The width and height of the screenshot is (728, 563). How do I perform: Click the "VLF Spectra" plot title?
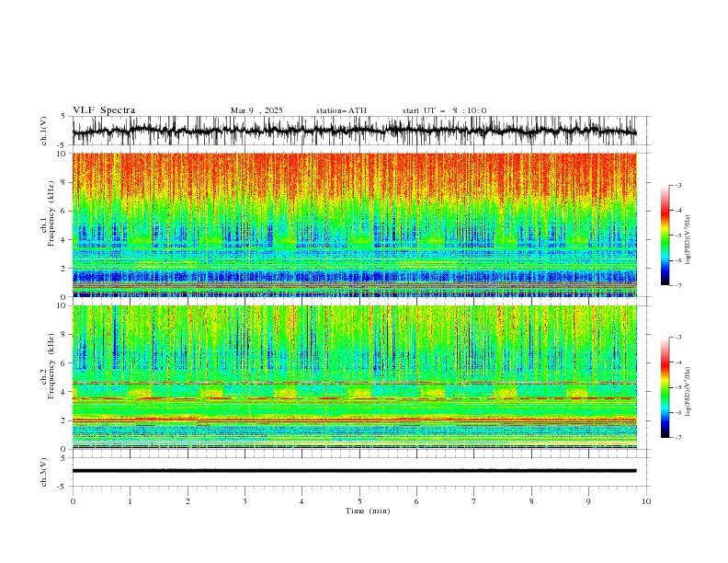[104, 110]
